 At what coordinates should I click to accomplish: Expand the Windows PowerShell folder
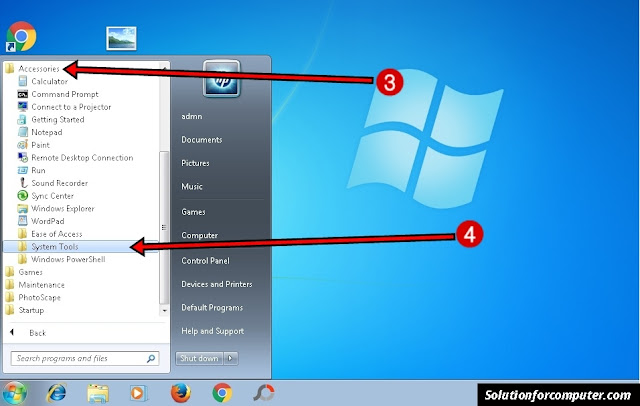point(61,259)
